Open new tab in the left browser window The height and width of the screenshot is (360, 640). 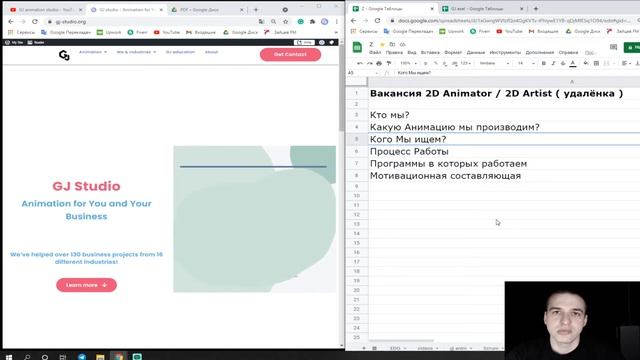256,10
